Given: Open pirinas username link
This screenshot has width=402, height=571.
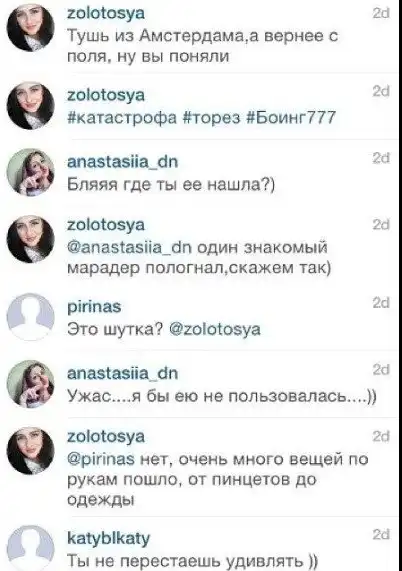Looking at the screenshot, I should [x=94, y=307].
